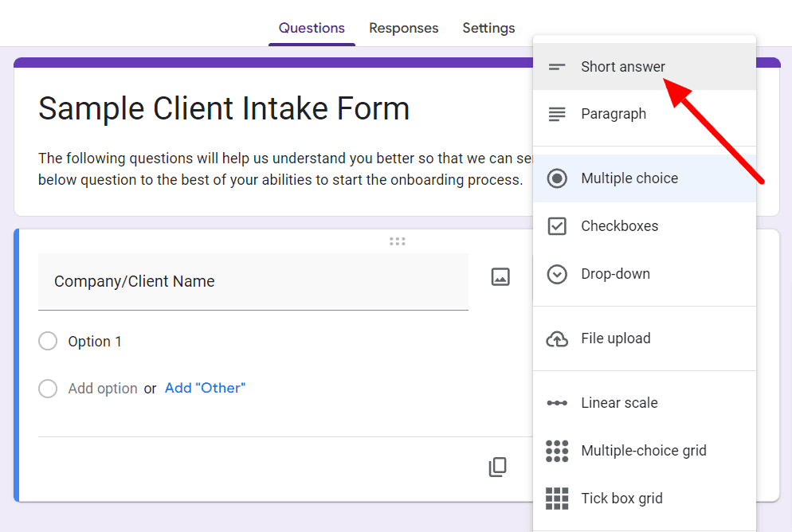The width and height of the screenshot is (792, 532).
Task: Switch to the Questions tab
Action: click(312, 28)
